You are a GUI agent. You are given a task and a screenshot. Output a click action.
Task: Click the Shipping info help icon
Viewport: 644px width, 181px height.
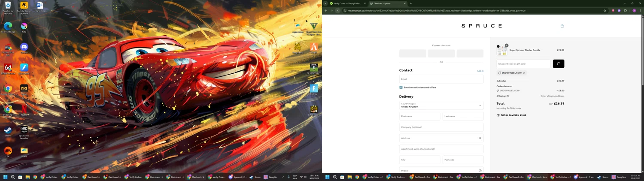(x=507, y=96)
